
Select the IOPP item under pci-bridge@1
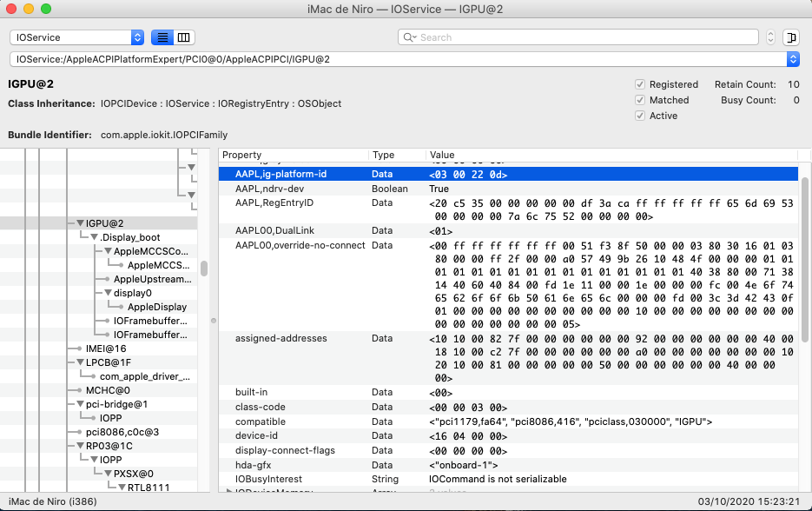[111, 418]
